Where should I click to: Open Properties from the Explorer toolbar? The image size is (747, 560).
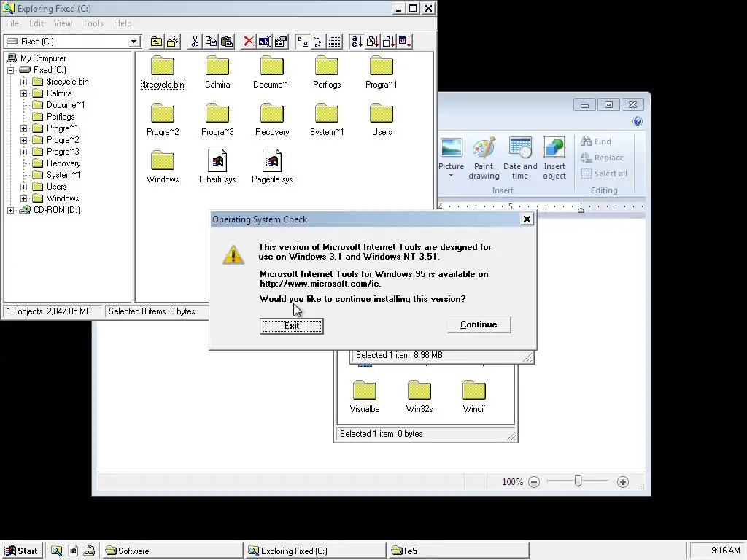coord(281,42)
